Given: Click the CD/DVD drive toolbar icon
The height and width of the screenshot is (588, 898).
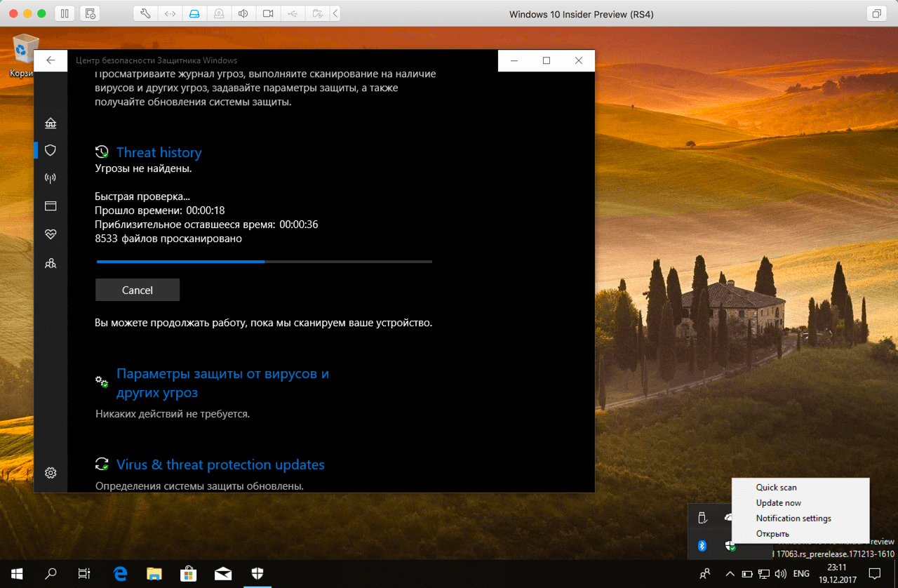Looking at the screenshot, I should 220,13.
